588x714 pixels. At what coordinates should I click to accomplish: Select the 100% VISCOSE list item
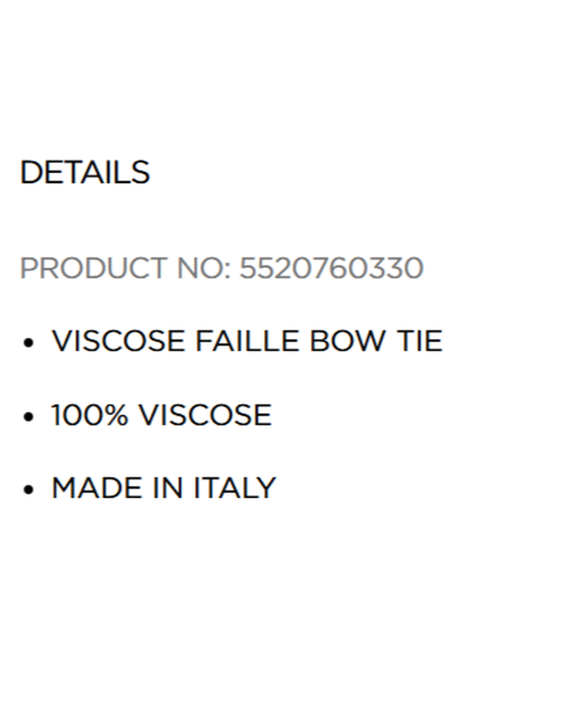click(x=161, y=415)
